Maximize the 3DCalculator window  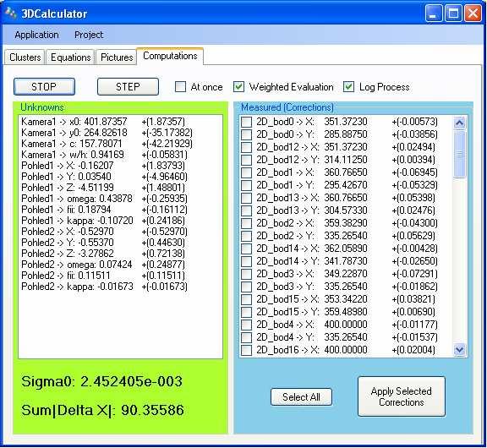[453, 14]
